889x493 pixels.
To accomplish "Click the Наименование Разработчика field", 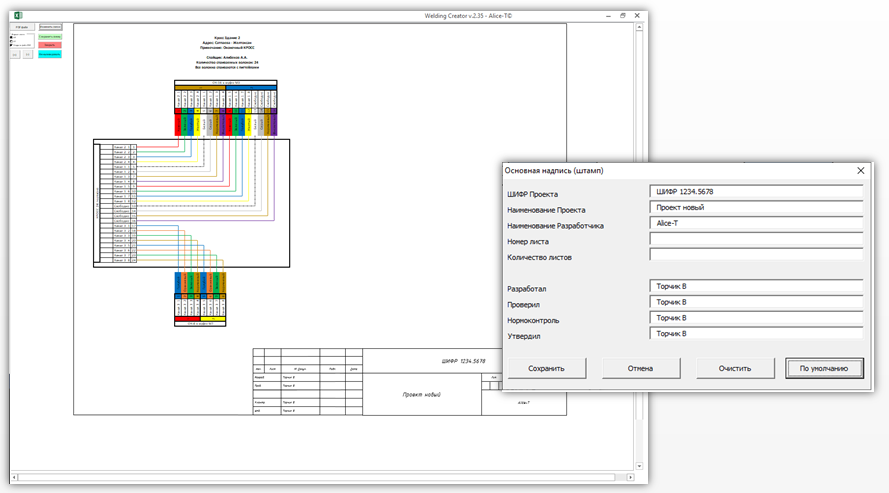I will pos(756,223).
